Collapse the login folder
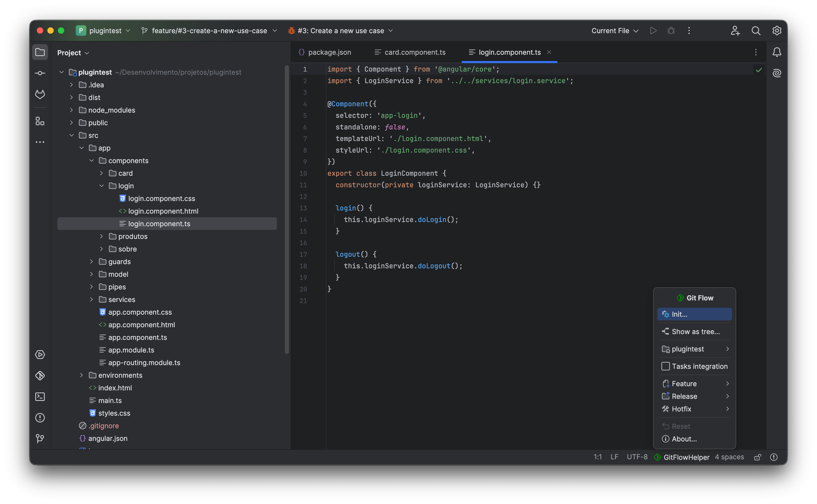 pos(101,186)
